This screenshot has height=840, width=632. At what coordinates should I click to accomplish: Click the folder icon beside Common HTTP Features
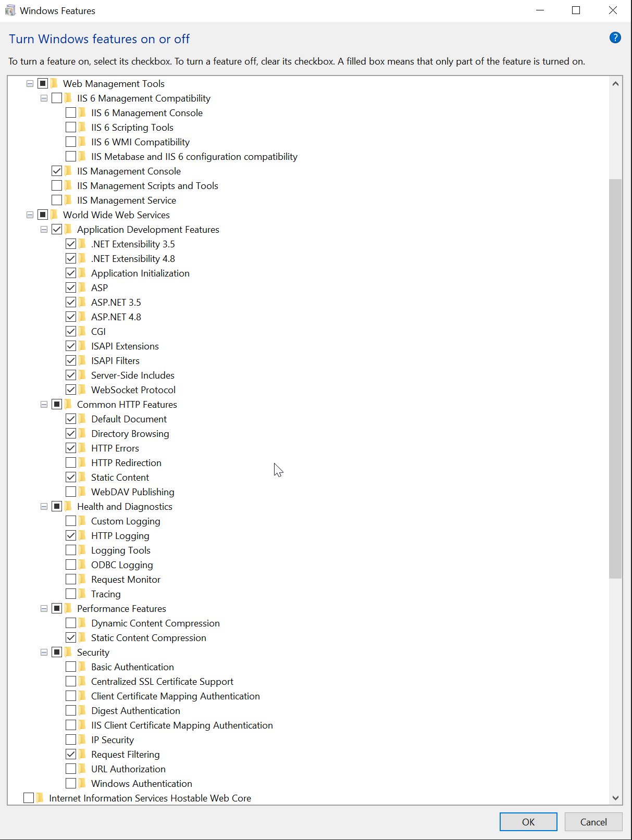point(69,404)
